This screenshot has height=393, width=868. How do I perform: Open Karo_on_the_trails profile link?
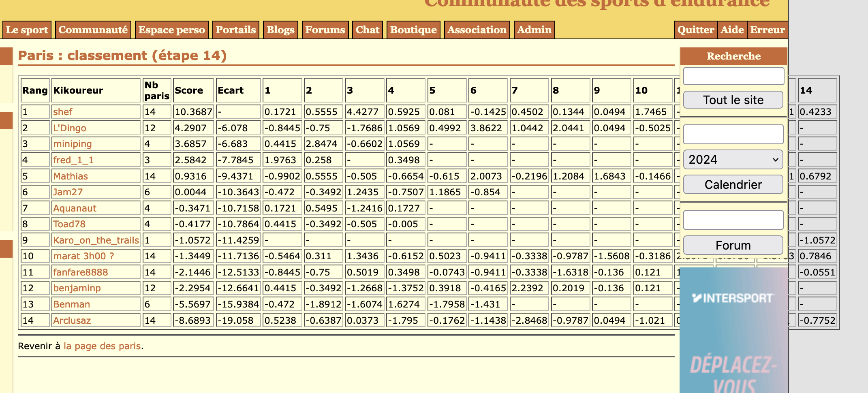pyautogui.click(x=96, y=240)
